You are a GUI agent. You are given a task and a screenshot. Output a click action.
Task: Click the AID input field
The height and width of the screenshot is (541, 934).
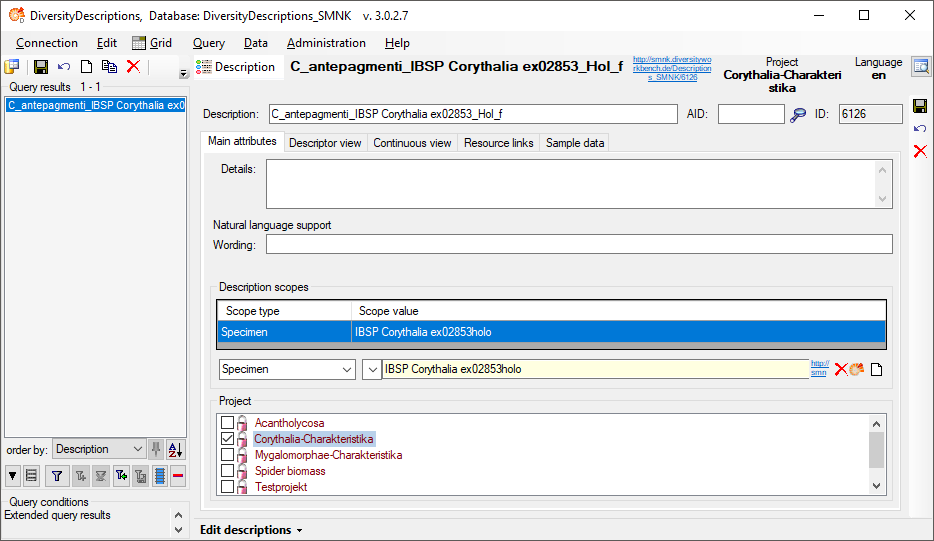pyautogui.click(x=751, y=114)
